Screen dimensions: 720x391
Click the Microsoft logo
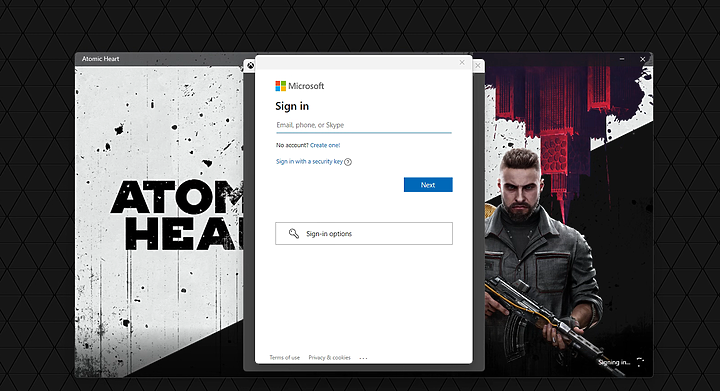(299, 86)
